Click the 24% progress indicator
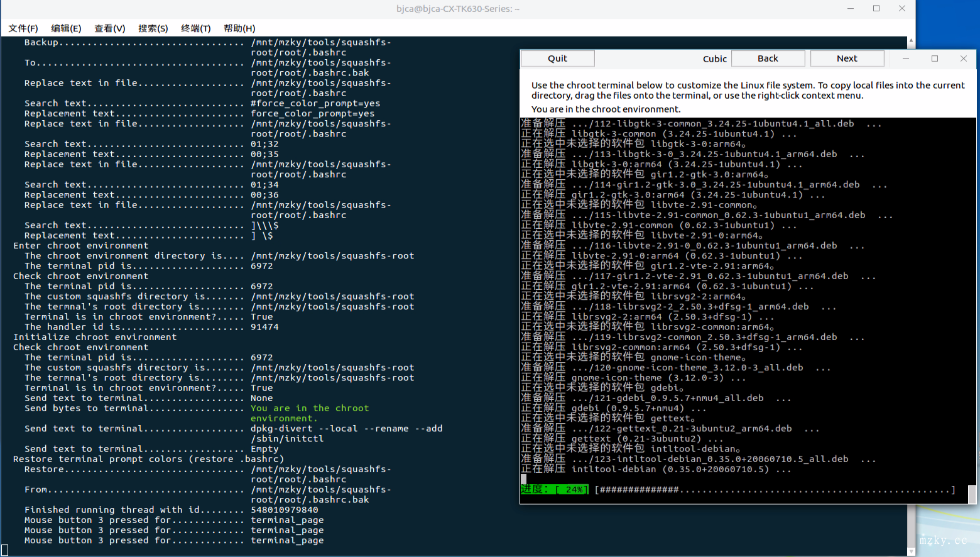980x557 pixels. [x=555, y=490]
